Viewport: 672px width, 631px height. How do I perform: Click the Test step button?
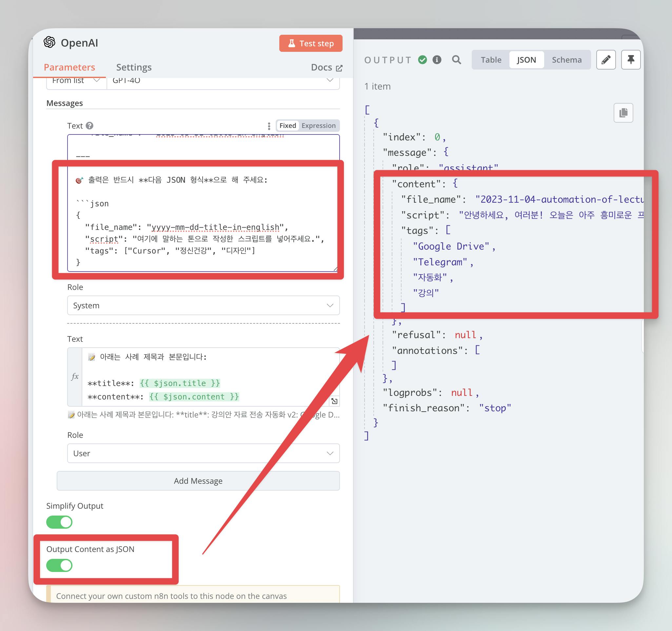(x=311, y=43)
